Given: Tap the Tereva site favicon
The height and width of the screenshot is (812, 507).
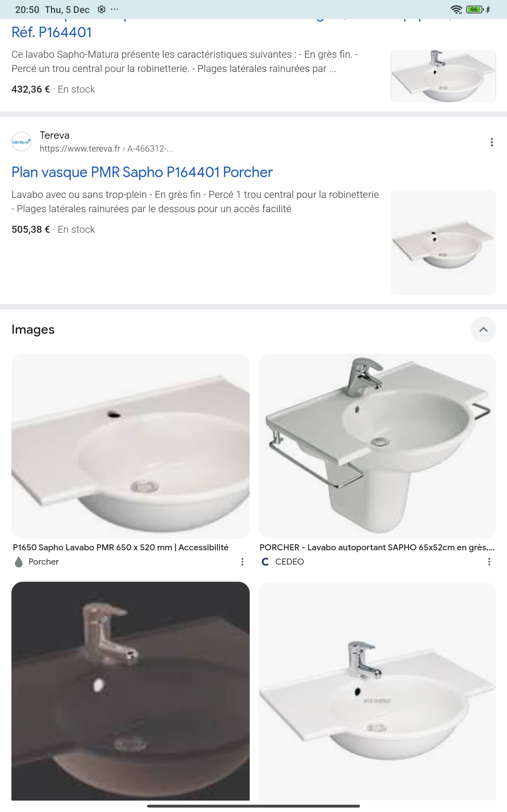Looking at the screenshot, I should tap(22, 141).
